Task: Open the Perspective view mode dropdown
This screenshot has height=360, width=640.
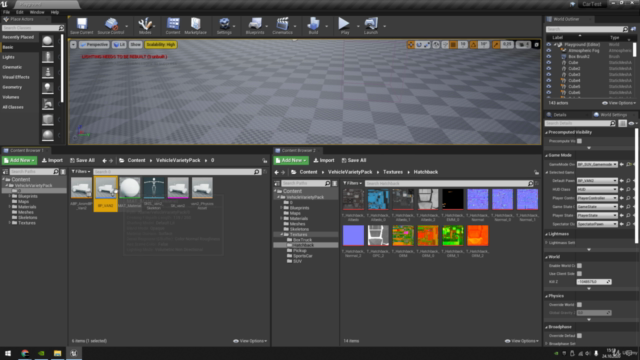Action: [x=94, y=44]
